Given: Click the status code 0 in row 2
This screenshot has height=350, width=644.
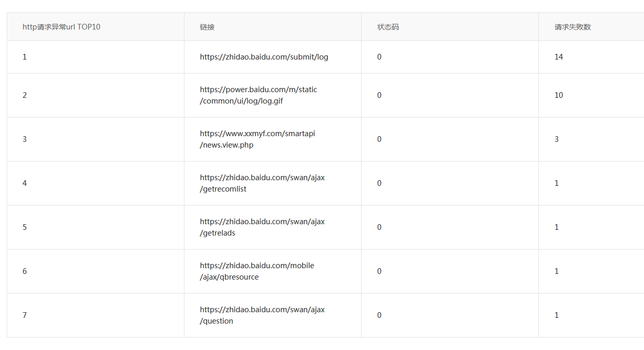Looking at the screenshot, I should tap(379, 95).
